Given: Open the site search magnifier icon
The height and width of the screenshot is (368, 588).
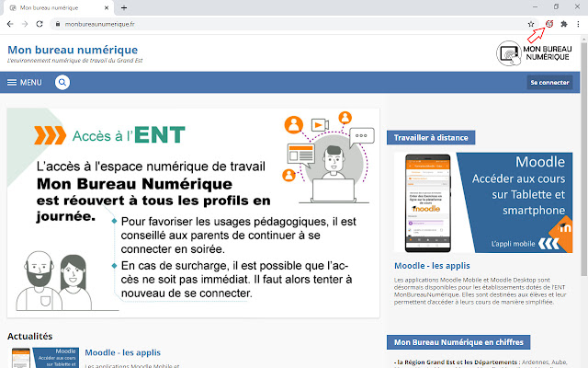Looking at the screenshot, I should click(62, 82).
